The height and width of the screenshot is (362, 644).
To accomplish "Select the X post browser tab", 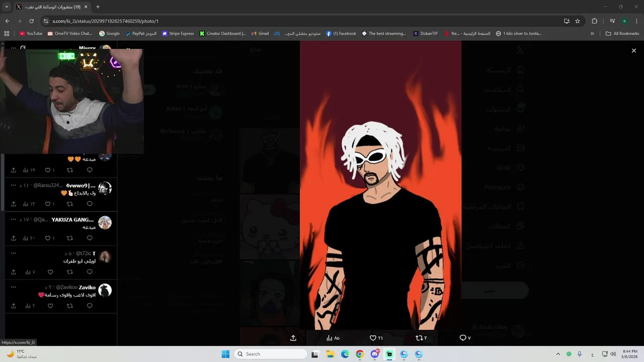I will click(51, 7).
